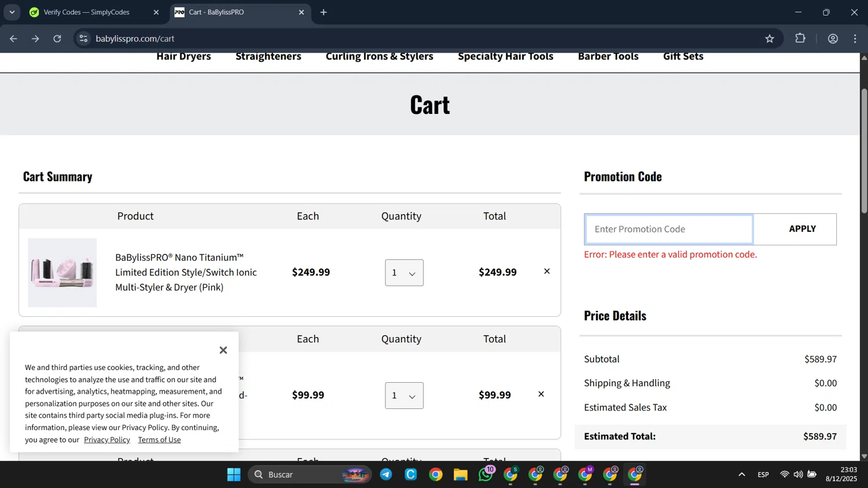Open quantity dropdown for $99.99 item
The image size is (868, 488).
(x=404, y=395)
